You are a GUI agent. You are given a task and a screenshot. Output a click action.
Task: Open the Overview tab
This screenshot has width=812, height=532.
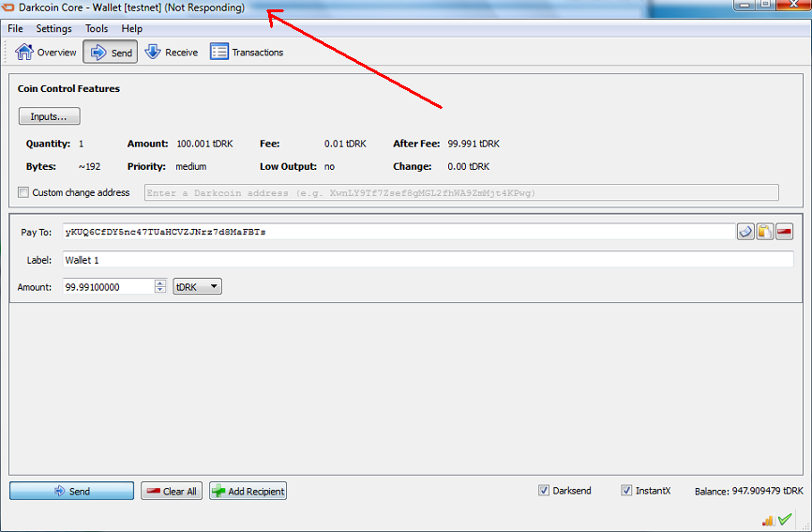point(46,53)
